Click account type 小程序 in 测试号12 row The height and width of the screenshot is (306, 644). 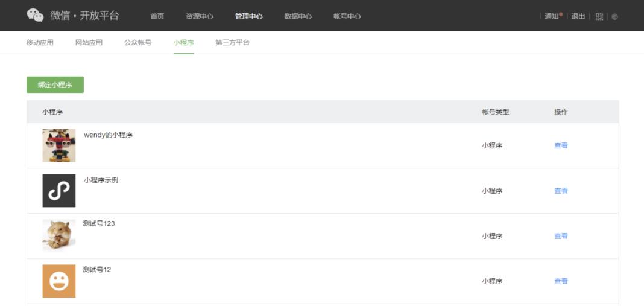pos(492,281)
